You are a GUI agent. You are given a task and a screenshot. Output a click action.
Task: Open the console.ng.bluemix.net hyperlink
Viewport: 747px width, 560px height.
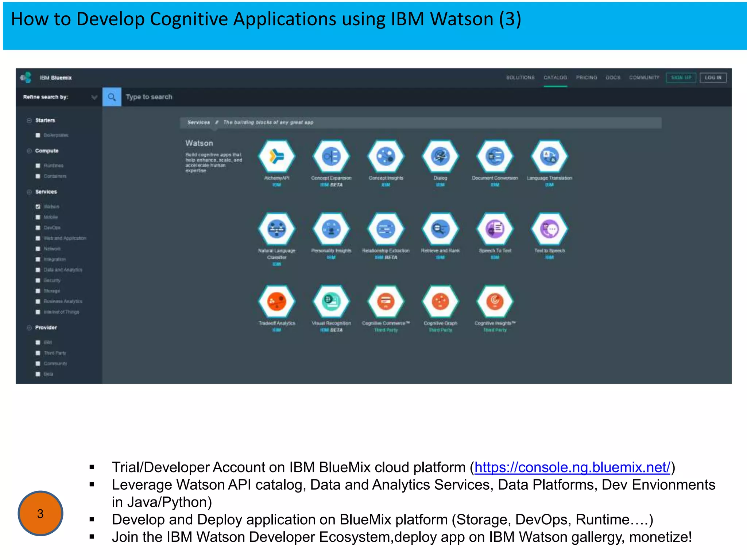(x=572, y=467)
